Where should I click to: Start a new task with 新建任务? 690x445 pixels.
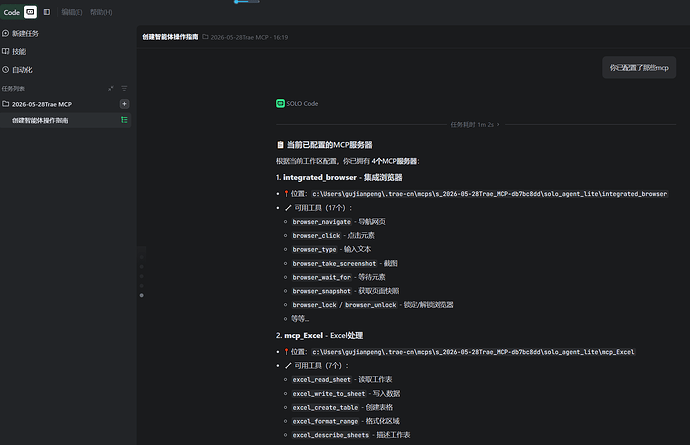[25, 33]
